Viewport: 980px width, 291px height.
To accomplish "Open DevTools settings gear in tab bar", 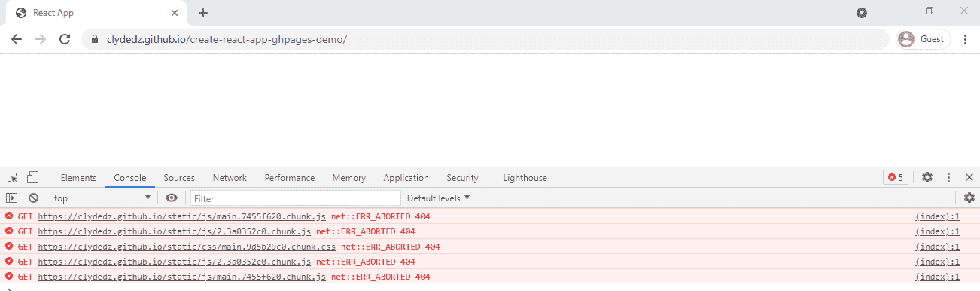I will point(927,178).
